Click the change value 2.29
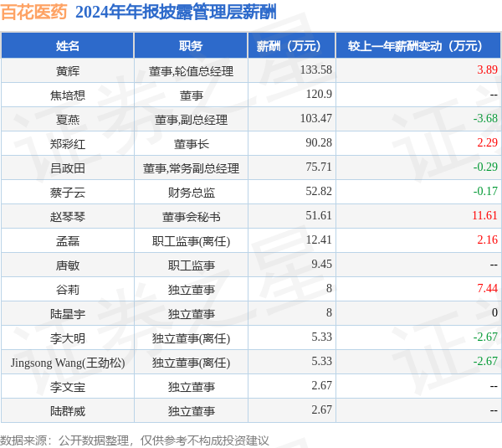502x448 pixels. [487, 142]
